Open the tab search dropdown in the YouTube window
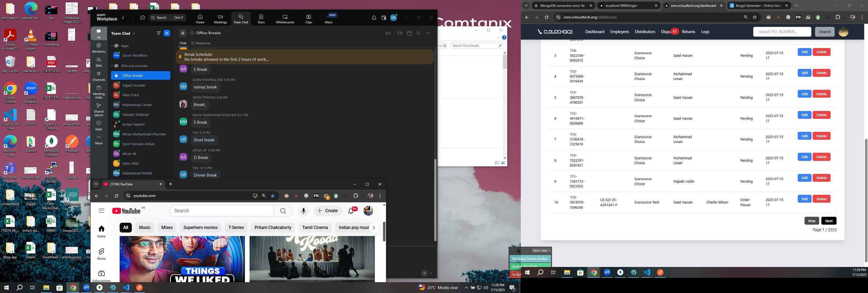This screenshot has width=868, height=293. pos(96,184)
